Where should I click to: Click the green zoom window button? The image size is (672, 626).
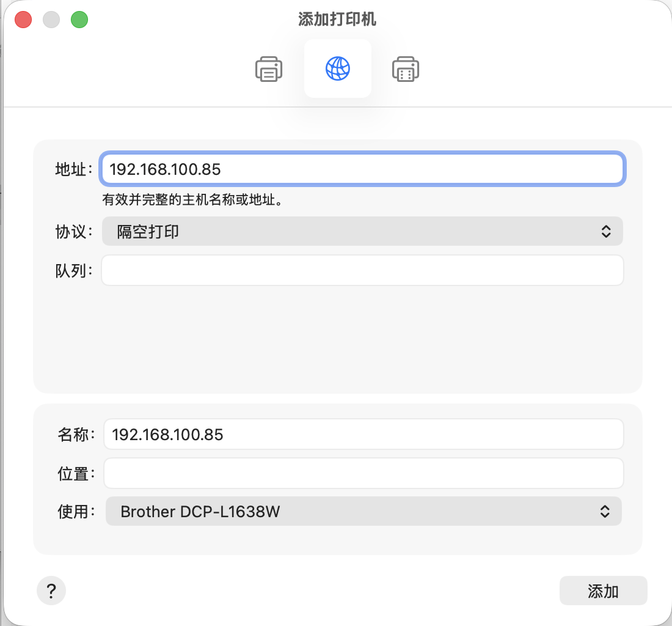(79, 20)
